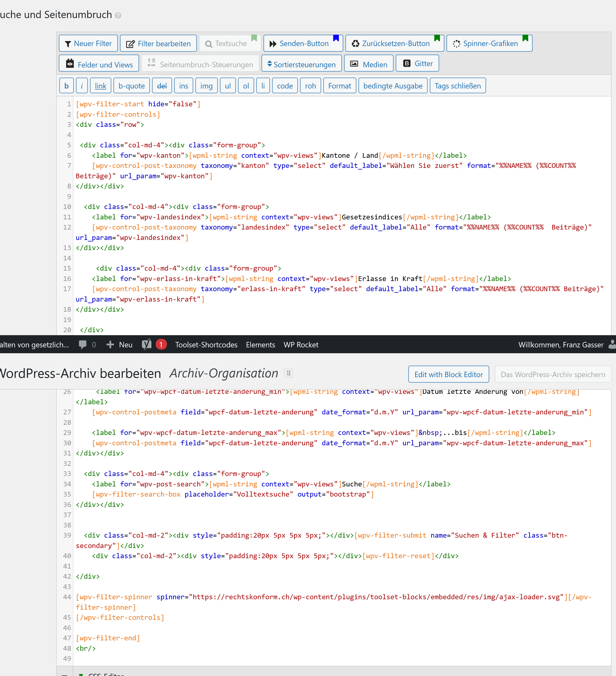
Task: Click [/wpv-filter-controls] on line 45
Action: coord(120,618)
